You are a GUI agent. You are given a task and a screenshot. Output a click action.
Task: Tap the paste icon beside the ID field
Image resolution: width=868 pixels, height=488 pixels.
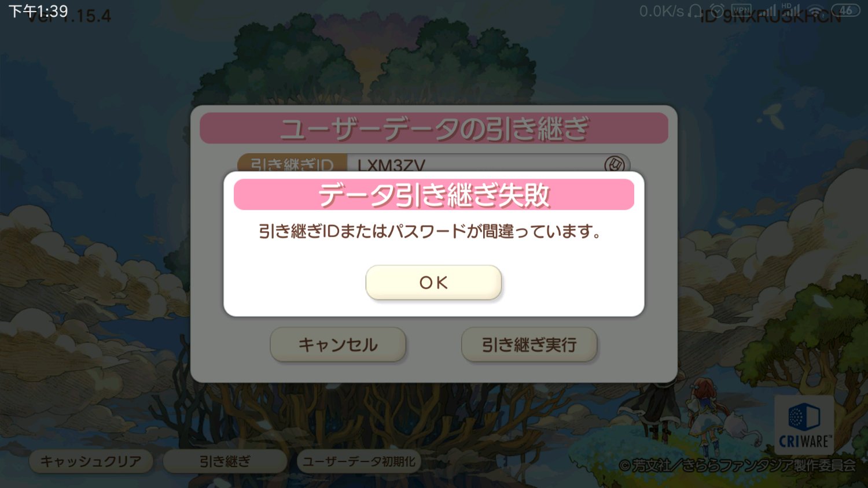(x=615, y=164)
